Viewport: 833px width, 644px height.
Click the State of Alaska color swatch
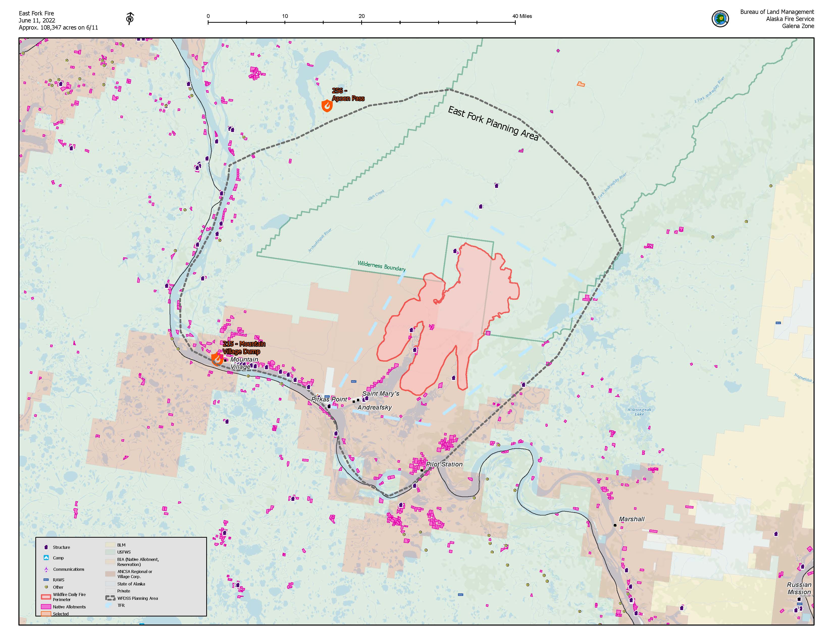click(110, 584)
